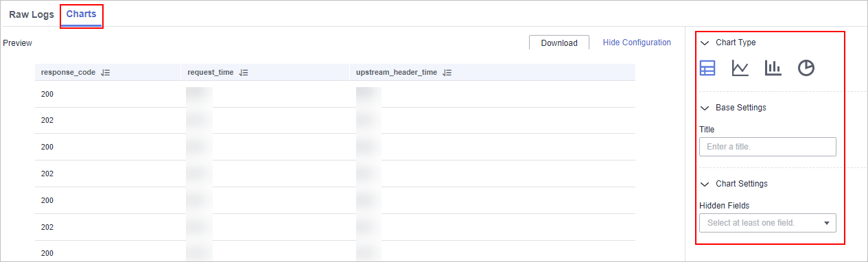The height and width of the screenshot is (262, 868).
Task: Click the Hide Configuration link
Action: (x=637, y=43)
